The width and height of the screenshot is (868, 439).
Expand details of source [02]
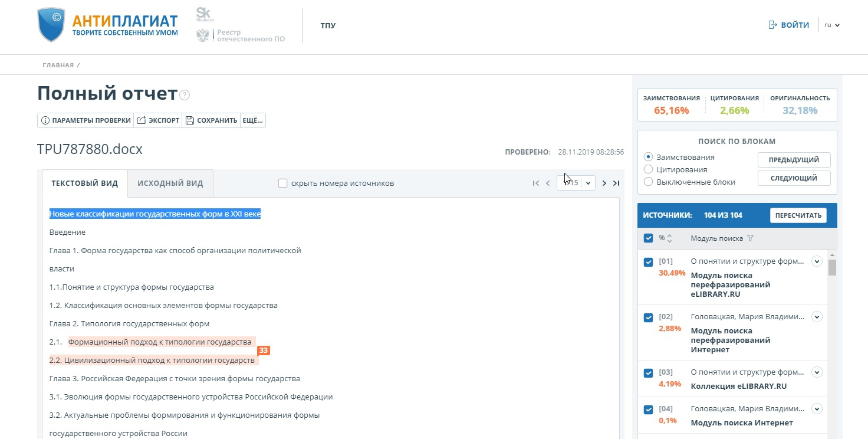(x=817, y=317)
